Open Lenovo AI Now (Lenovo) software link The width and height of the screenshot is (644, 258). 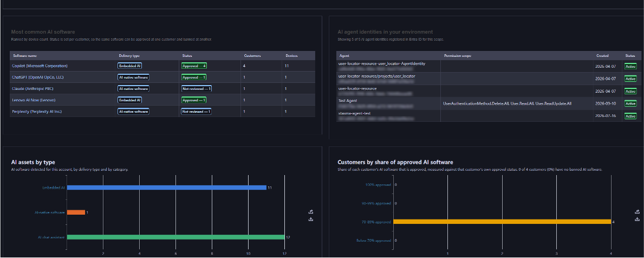coord(34,100)
